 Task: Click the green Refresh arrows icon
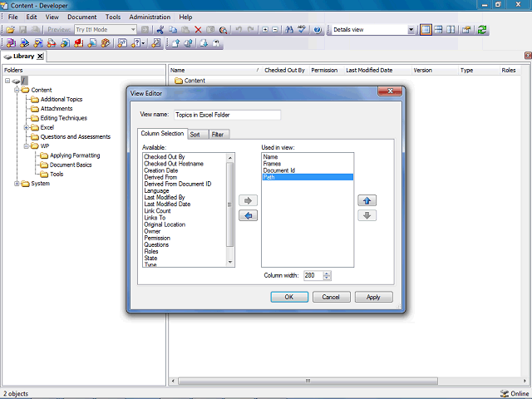[482, 30]
